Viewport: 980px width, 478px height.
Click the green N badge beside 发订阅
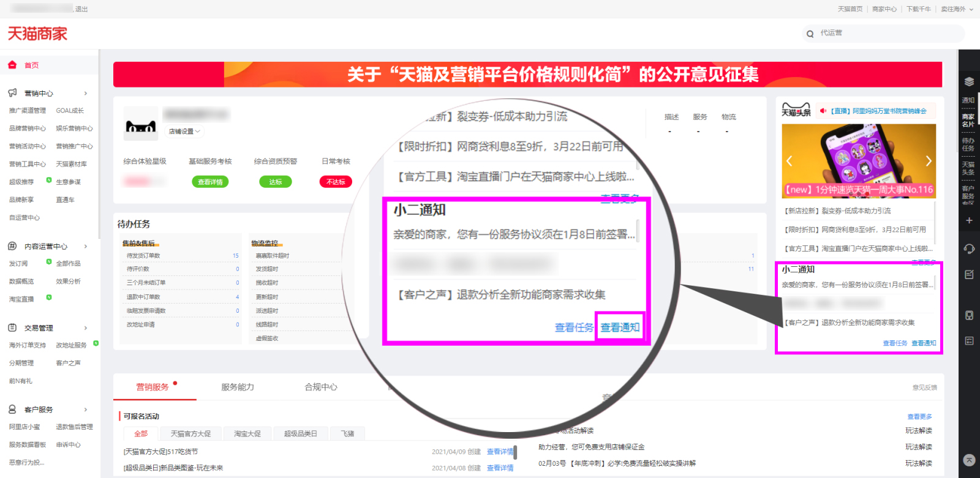pos(49,262)
